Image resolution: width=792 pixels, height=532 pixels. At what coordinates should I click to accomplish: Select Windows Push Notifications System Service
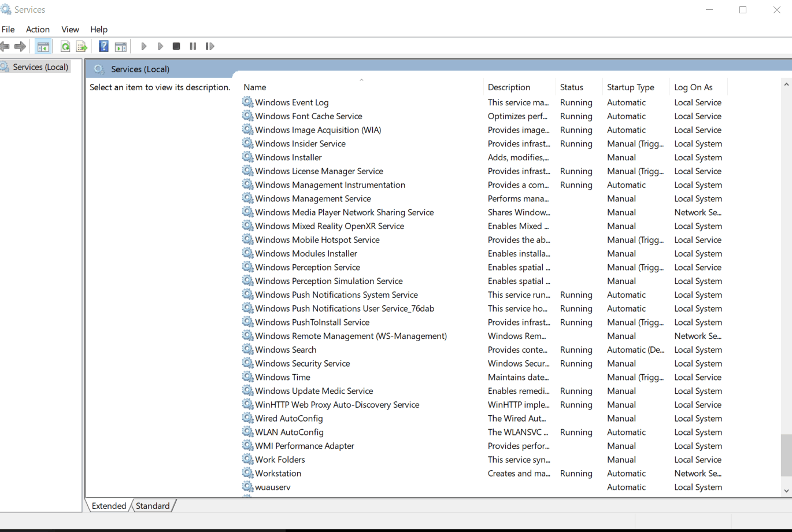coord(336,295)
